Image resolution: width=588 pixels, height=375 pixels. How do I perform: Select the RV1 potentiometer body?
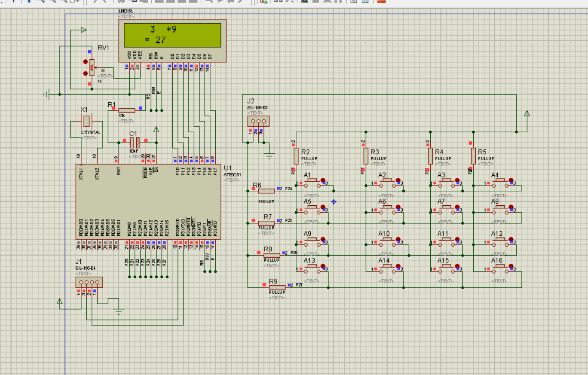(x=91, y=67)
